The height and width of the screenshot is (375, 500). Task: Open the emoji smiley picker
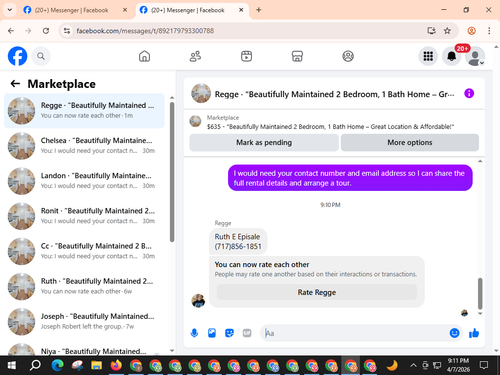[x=454, y=333]
